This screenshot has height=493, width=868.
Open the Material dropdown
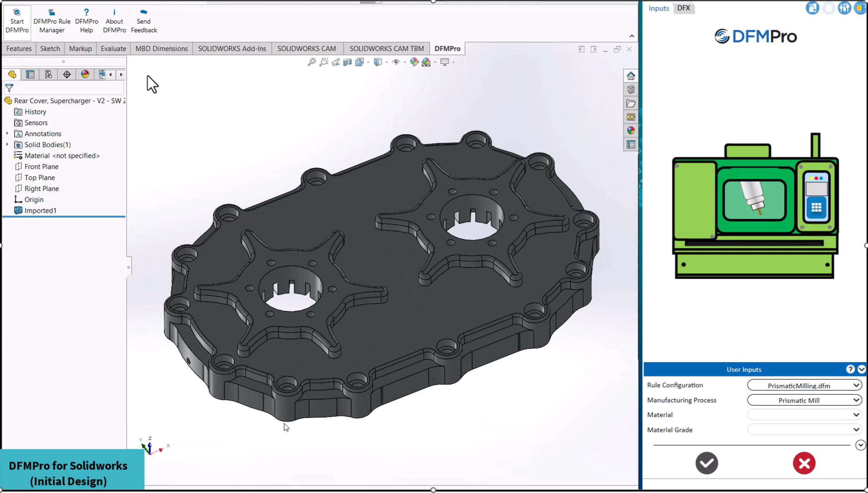[x=804, y=415]
